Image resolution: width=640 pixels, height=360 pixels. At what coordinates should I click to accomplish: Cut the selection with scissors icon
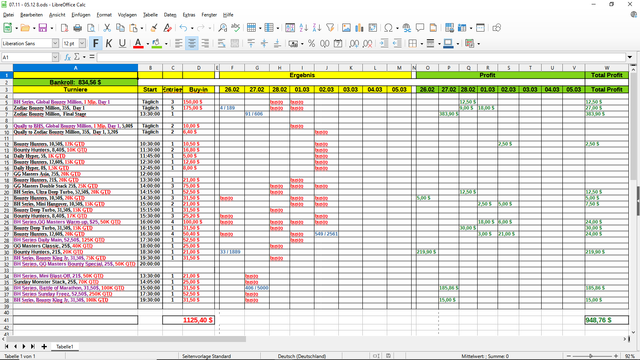tap(107, 28)
